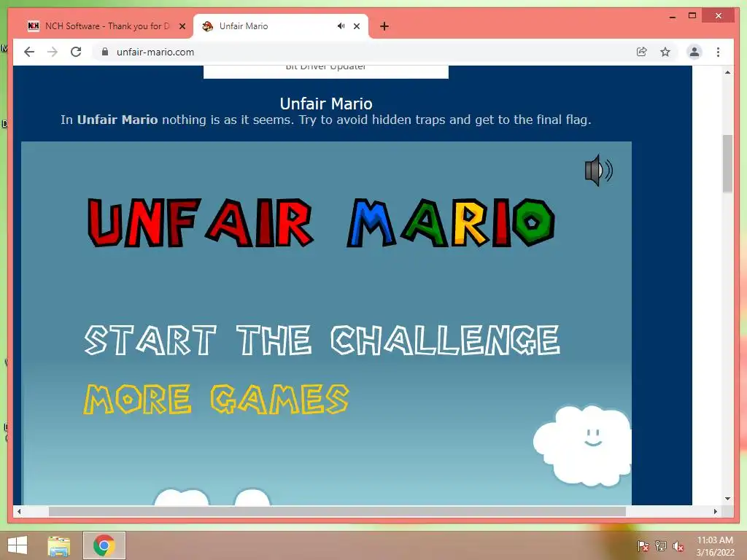Open the Chrome profile avatar menu

[694, 52]
